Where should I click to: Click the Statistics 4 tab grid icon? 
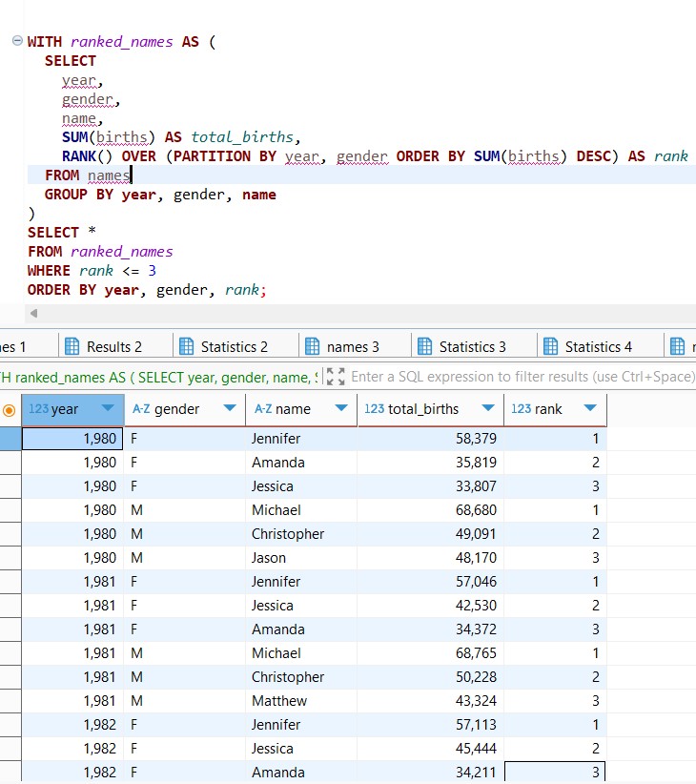point(551,346)
